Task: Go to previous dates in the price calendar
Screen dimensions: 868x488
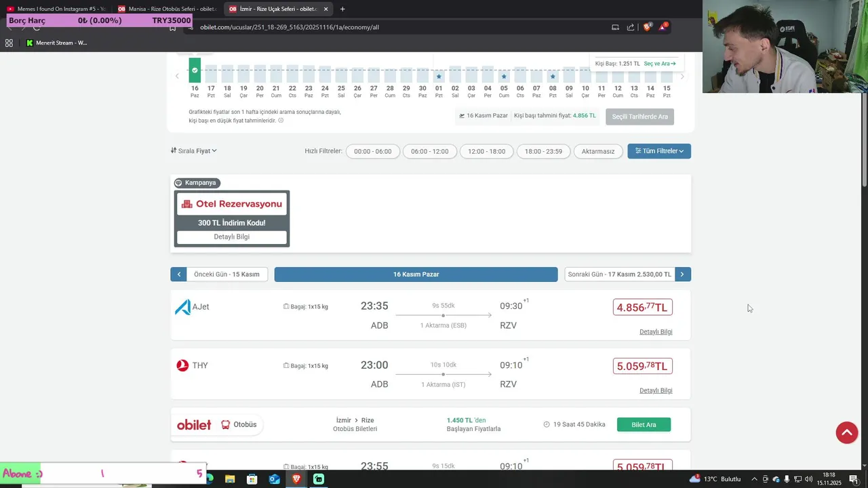Action: [x=177, y=76]
